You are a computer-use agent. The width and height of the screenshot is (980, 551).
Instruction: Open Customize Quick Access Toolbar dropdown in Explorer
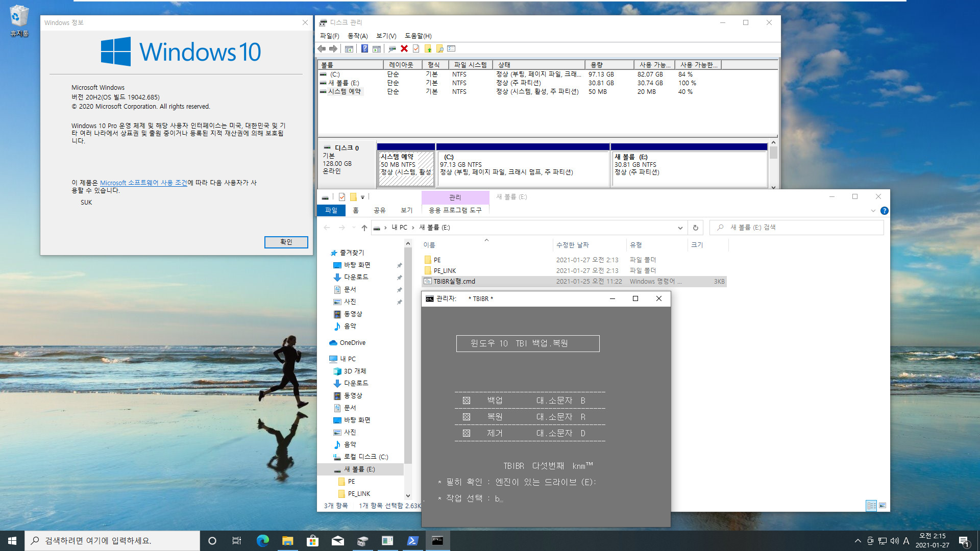click(x=362, y=197)
